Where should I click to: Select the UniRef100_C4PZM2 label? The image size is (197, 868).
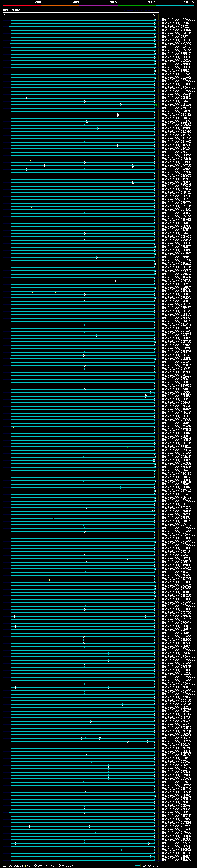(x=177, y=815)
